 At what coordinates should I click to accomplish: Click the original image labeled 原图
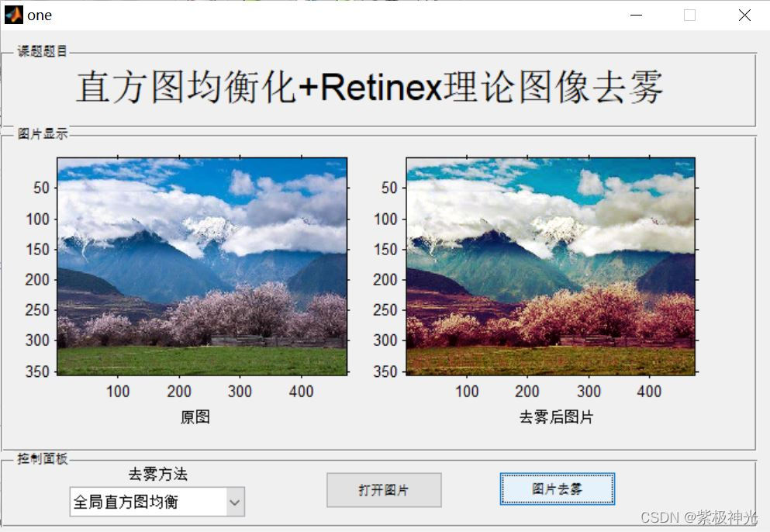[x=202, y=264]
